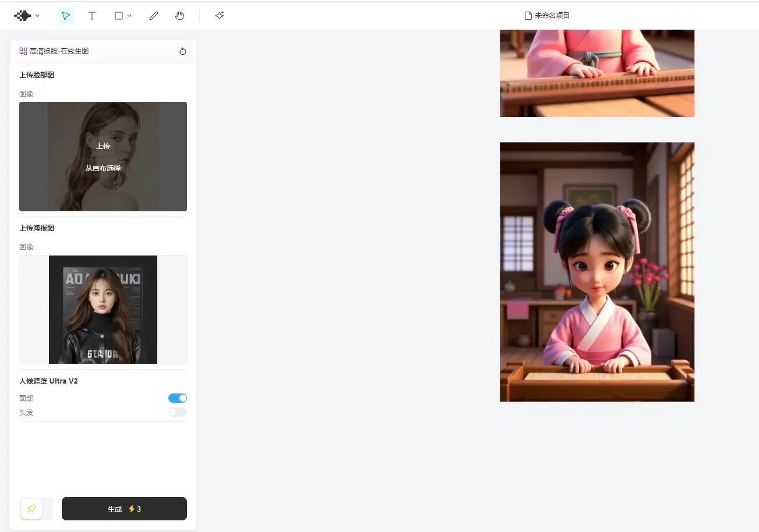Select the rectangle shape tool
The width and height of the screenshot is (759, 532).
click(119, 16)
